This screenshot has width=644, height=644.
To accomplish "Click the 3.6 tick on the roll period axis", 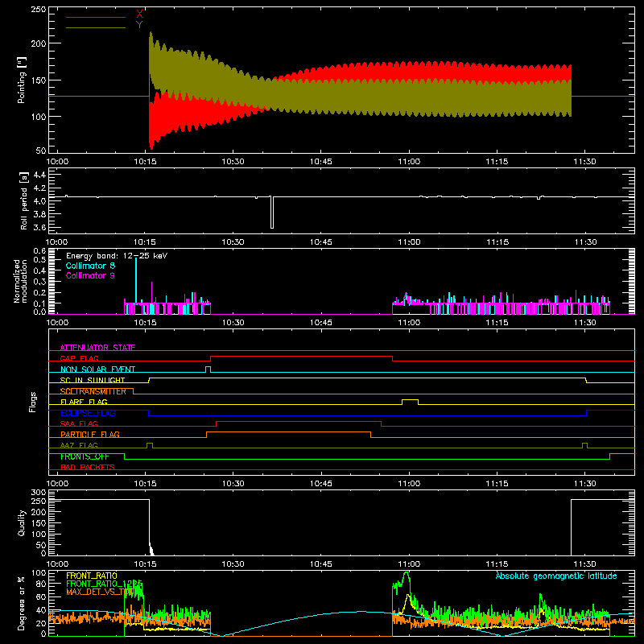I will click(x=39, y=227).
